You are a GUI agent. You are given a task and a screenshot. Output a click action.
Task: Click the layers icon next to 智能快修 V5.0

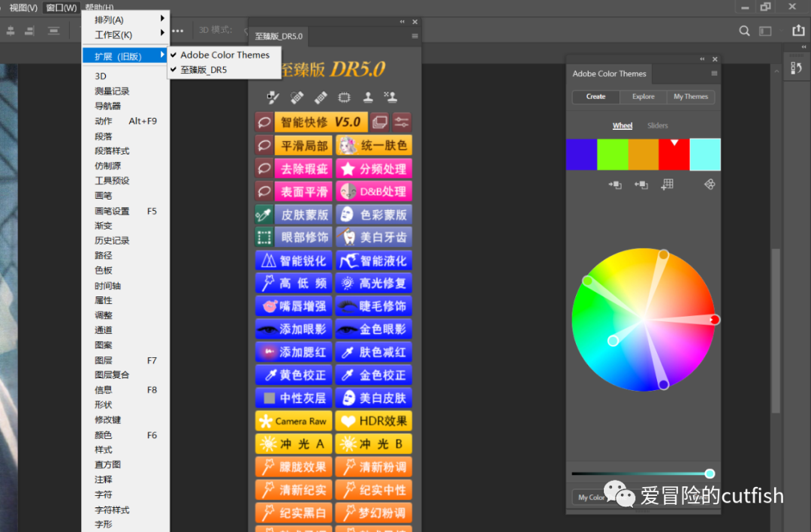[380, 122]
